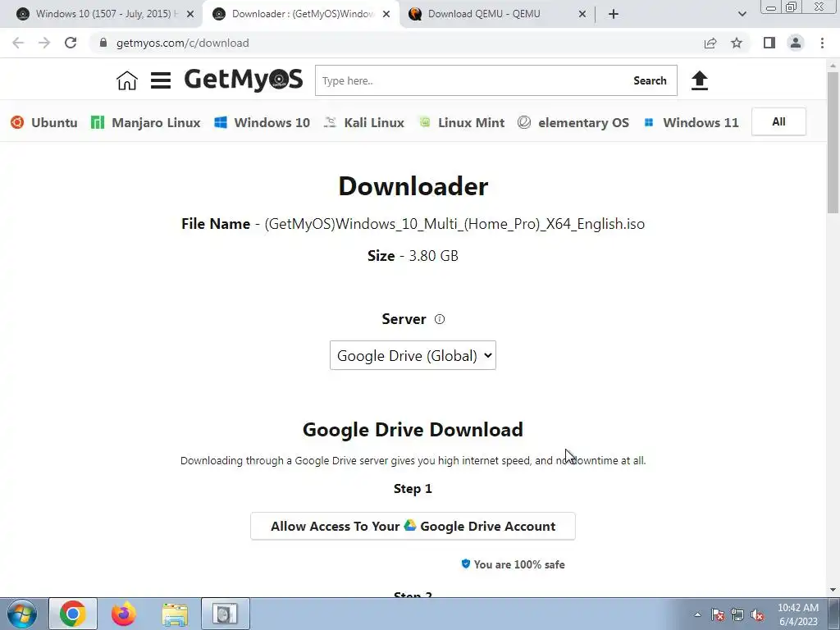Close the Download QEMU tab
The height and width of the screenshot is (630, 840).
click(x=582, y=14)
